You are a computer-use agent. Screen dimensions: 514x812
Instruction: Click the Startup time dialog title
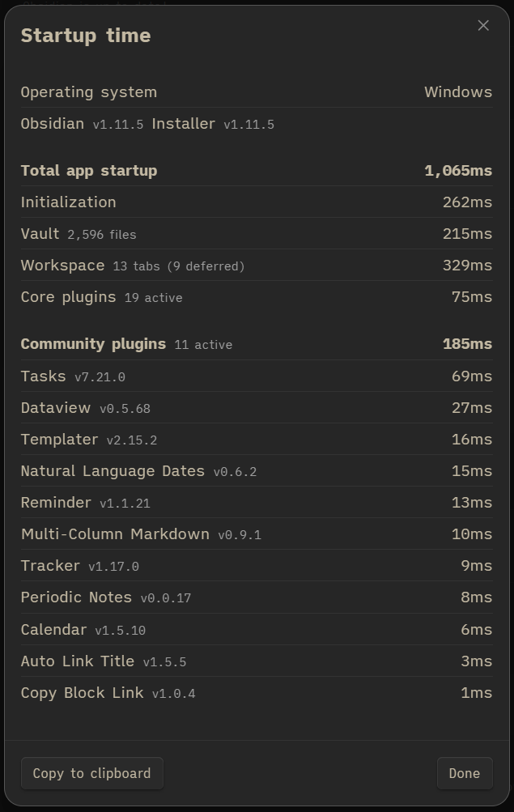tap(86, 36)
